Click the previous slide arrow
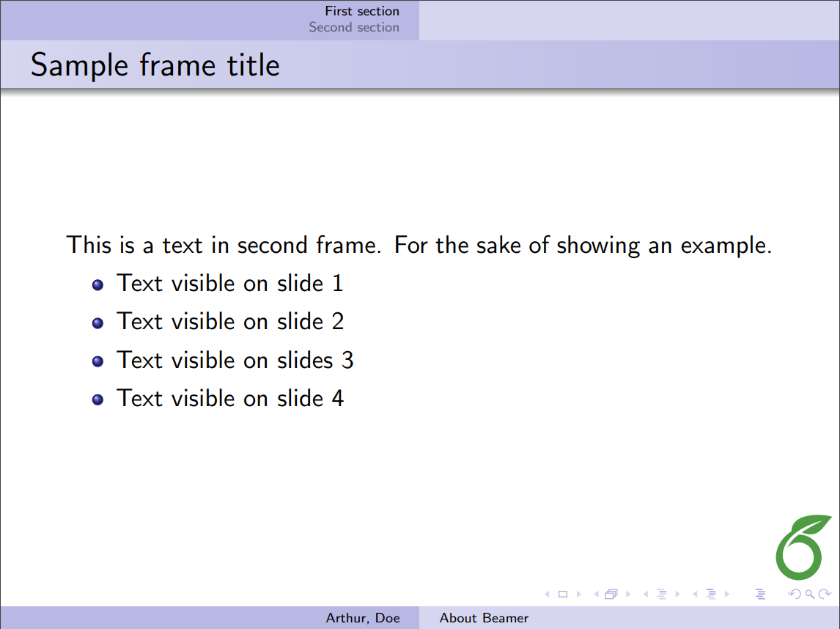 (x=547, y=594)
